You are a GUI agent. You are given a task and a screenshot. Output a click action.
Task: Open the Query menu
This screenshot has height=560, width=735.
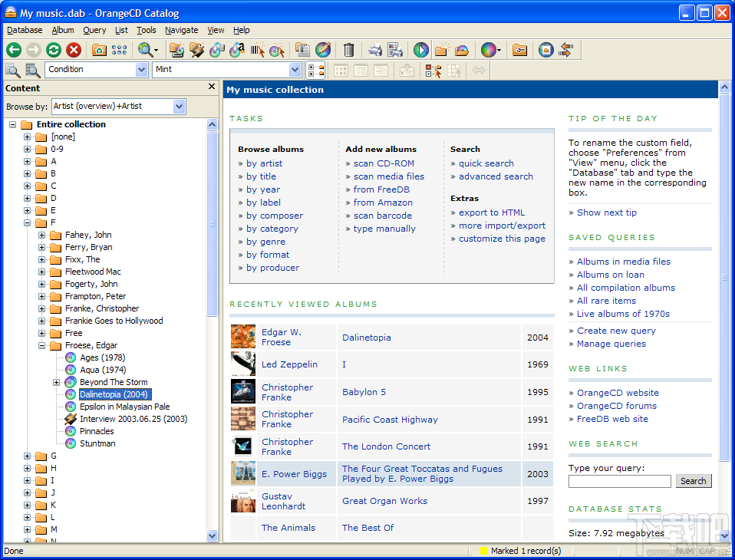pyautogui.click(x=94, y=30)
